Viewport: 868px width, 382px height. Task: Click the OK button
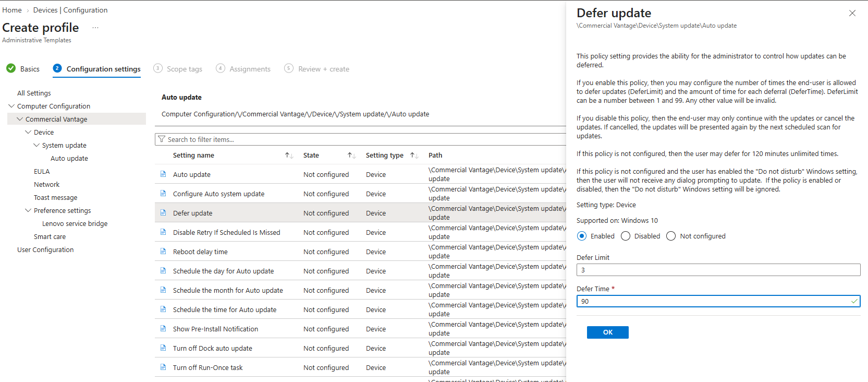pos(608,332)
